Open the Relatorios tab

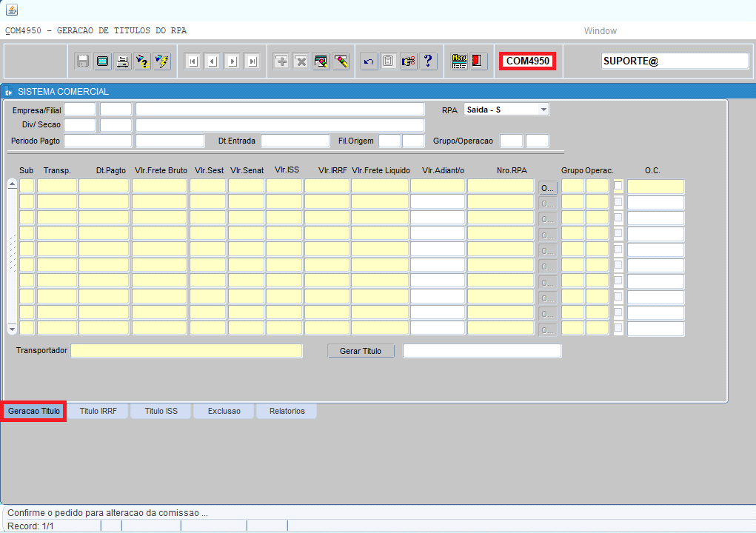point(287,411)
